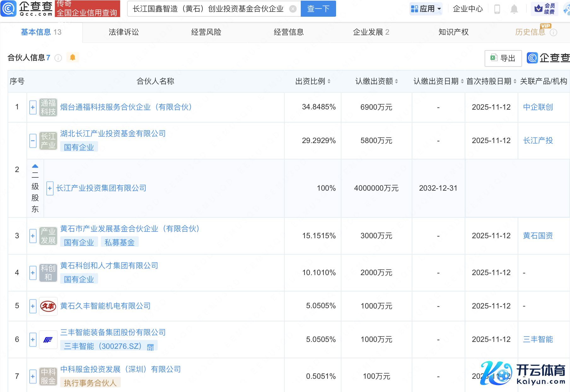Click the Qcc logo icon at top left
This screenshot has width=570, height=392.
point(9,9)
